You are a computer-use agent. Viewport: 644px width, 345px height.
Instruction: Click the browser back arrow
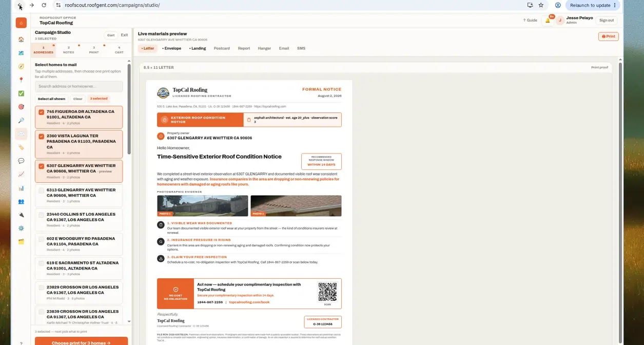coord(19,5)
